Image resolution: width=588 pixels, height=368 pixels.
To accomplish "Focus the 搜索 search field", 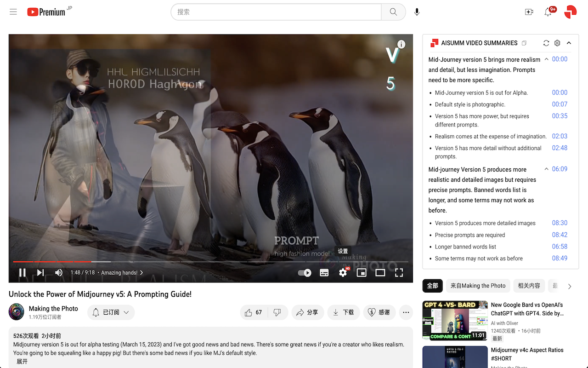I will 276,12.
